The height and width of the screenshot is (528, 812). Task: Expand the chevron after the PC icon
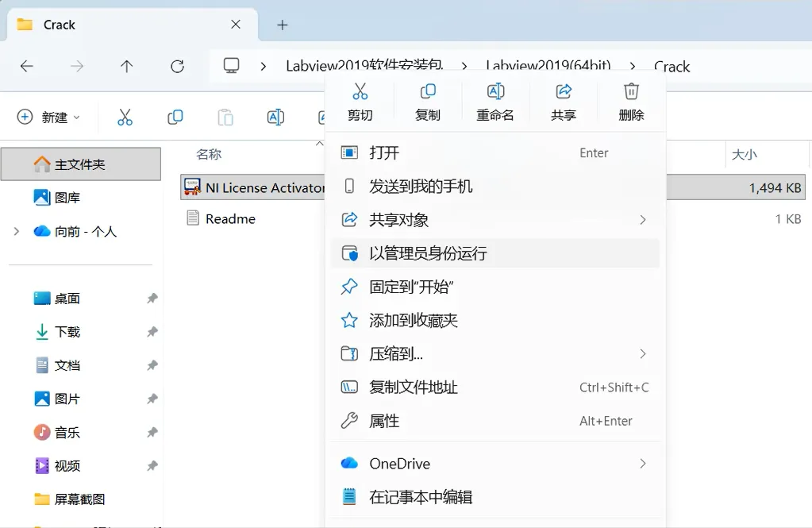pyautogui.click(x=264, y=67)
